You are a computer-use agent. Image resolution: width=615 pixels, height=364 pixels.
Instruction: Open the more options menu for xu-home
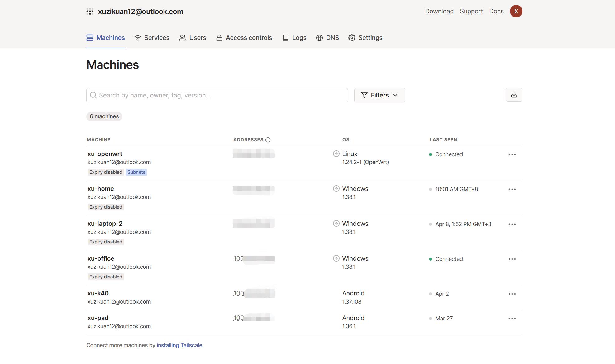click(512, 189)
